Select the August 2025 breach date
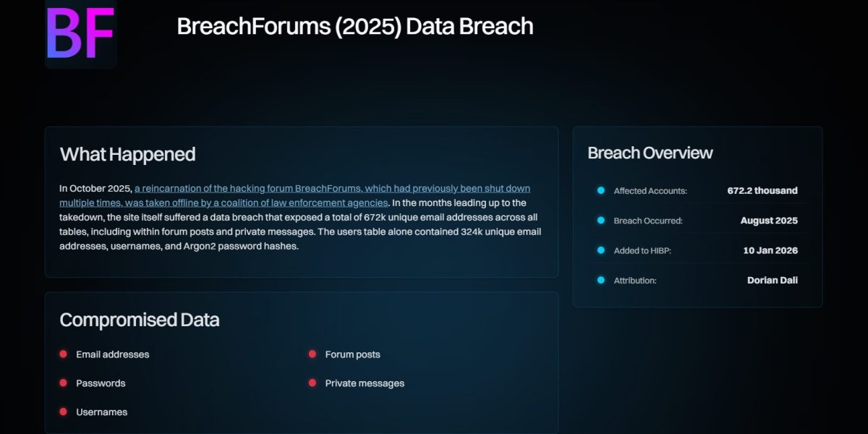Image resolution: width=868 pixels, height=434 pixels. (x=769, y=221)
